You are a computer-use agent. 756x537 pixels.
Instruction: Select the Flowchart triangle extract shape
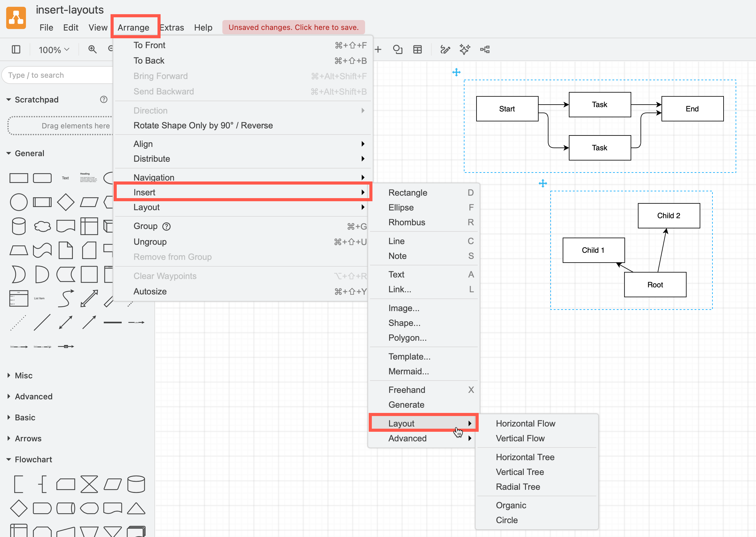[136, 509]
